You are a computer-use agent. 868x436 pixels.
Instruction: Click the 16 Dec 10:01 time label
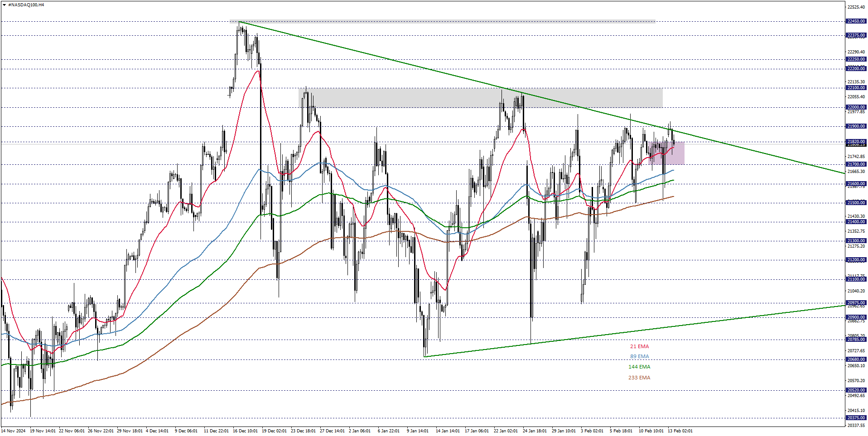(245, 431)
